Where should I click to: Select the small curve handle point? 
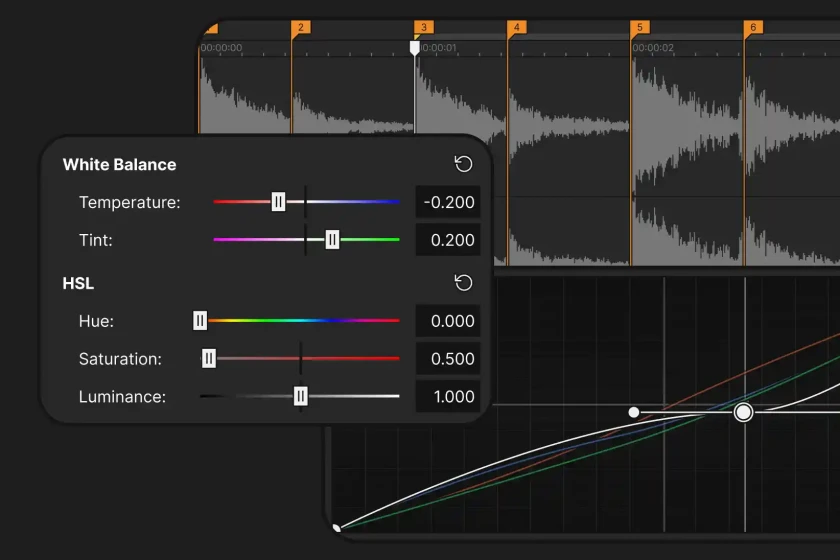click(634, 412)
